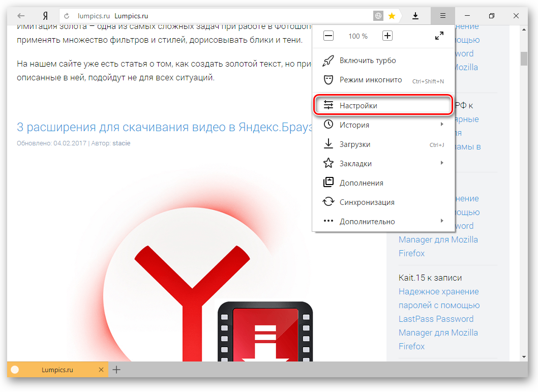
Task: Zoom out with the minus button
Action: [328, 36]
